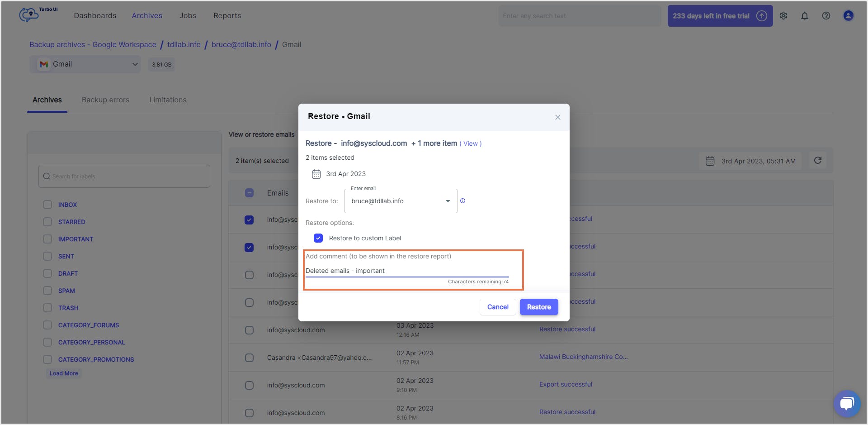Check the INBOX label checkbox

pyautogui.click(x=47, y=205)
